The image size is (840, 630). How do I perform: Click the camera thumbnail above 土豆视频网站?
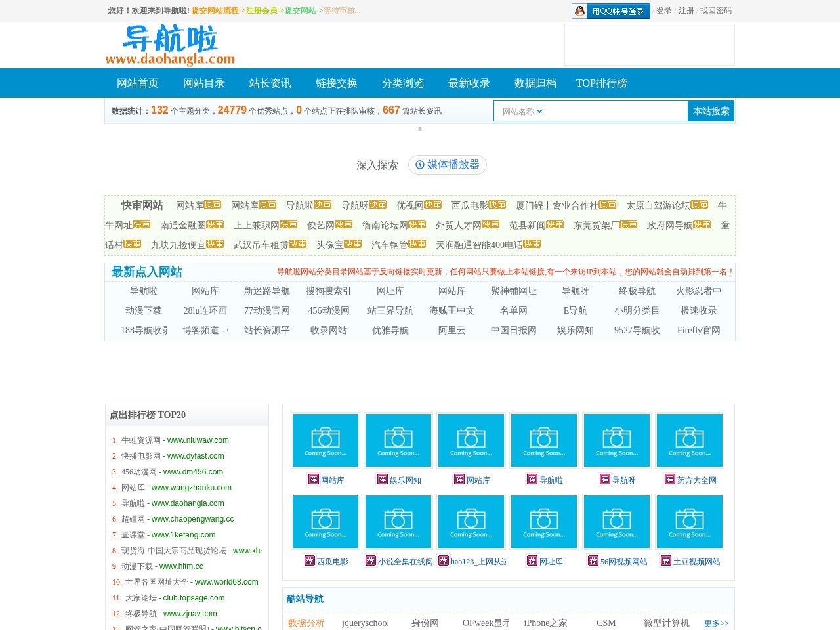(689, 521)
